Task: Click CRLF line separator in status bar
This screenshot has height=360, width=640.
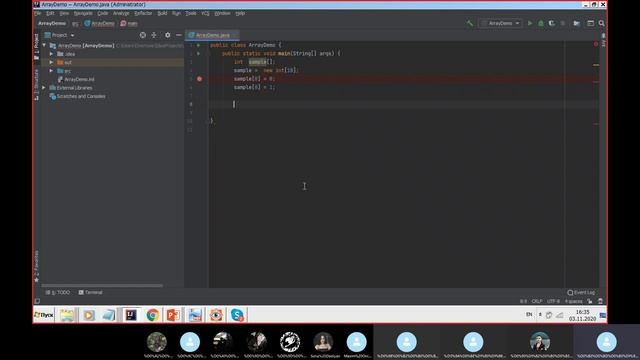Action: tap(537, 301)
